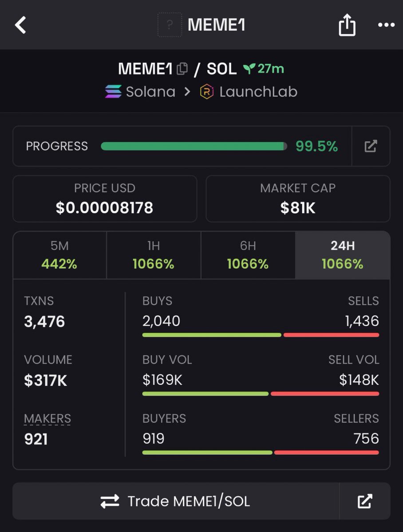
Task: Open external link next to Trade button
Action: coord(365,501)
